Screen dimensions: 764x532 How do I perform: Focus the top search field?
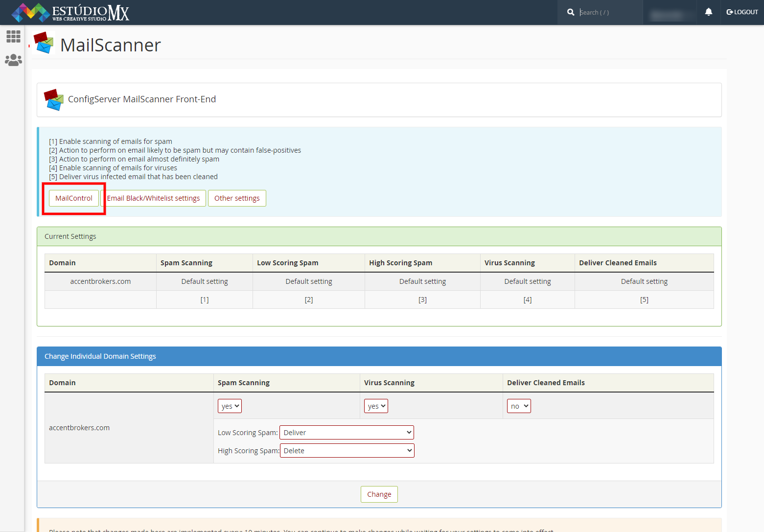click(x=607, y=12)
